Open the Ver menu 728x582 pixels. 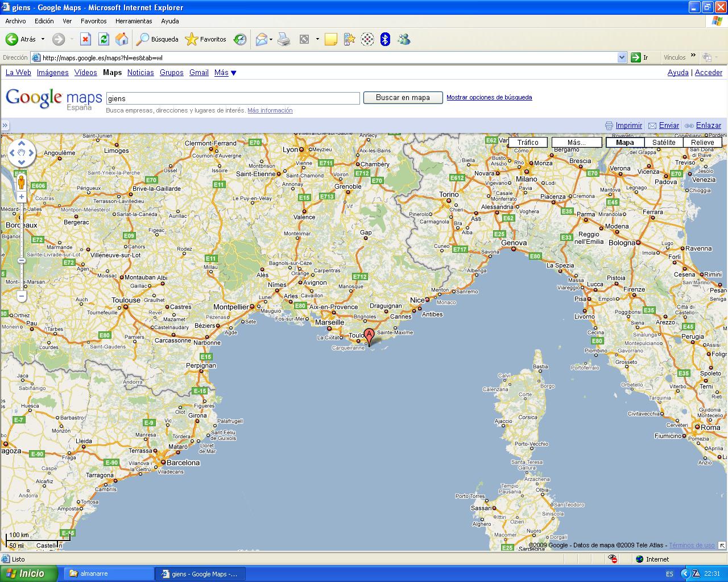tap(67, 21)
